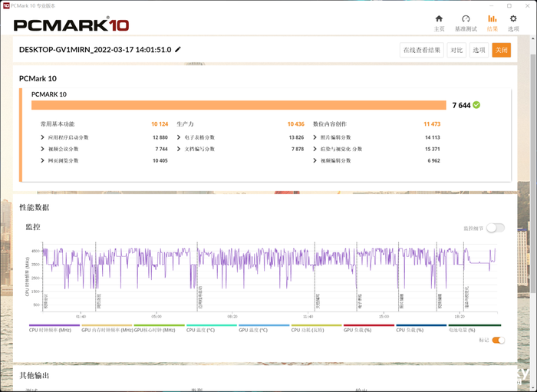Click the 对比 compare button
Image resolution: width=537 pixels, height=392 pixels.
click(456, 50)
